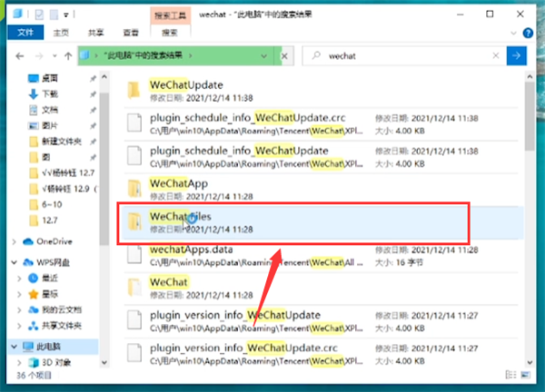545x392 pixels.
Task: Open 文档 in quick access
Action: coord(49,110)
